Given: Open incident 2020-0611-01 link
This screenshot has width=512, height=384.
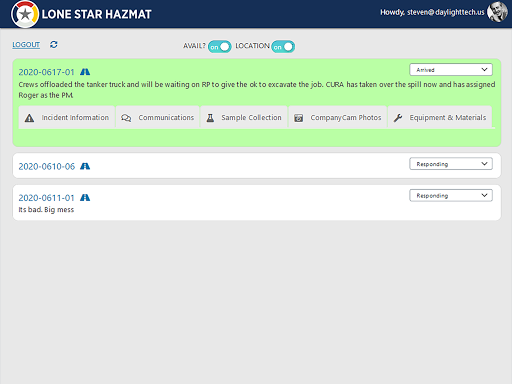Looking at the screenshot, I should click(x=46, y=198).
